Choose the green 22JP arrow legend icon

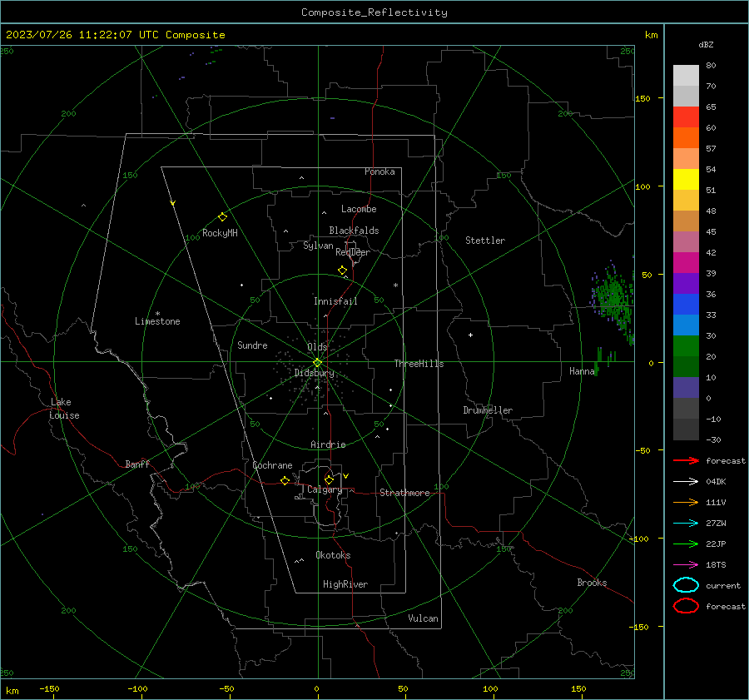686,544
